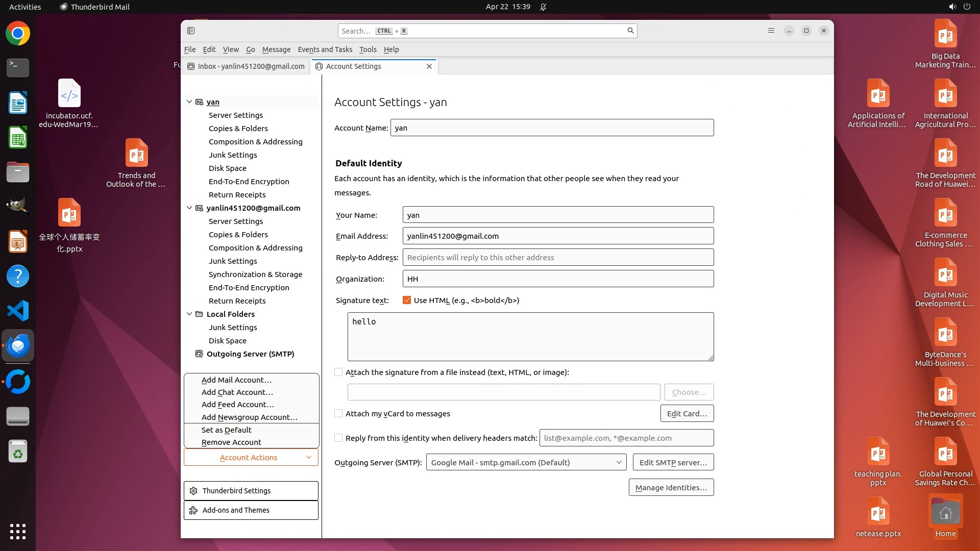This screenshot has width=980, height=551.
Task: Select Outgoing Server (SMTP) icon entry
Action: pyautogui.click(x=200, y=354)
